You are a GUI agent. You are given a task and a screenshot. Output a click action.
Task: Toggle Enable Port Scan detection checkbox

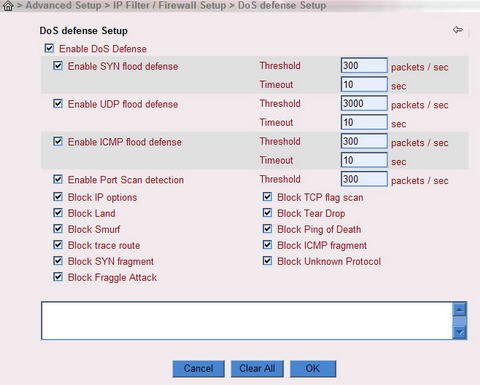pyautogui.click(x=58, y=179)
